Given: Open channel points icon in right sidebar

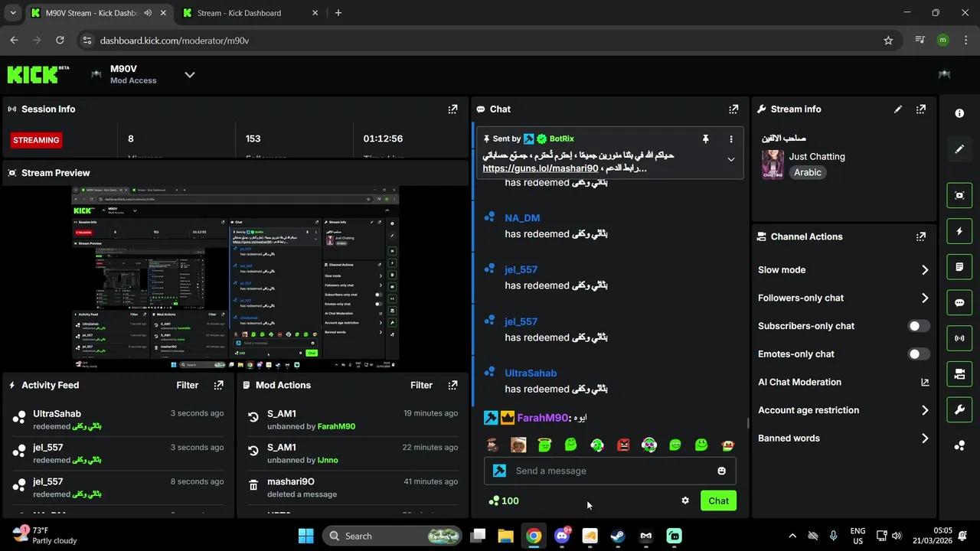Looking at the screenshot, I should point(959,445).
